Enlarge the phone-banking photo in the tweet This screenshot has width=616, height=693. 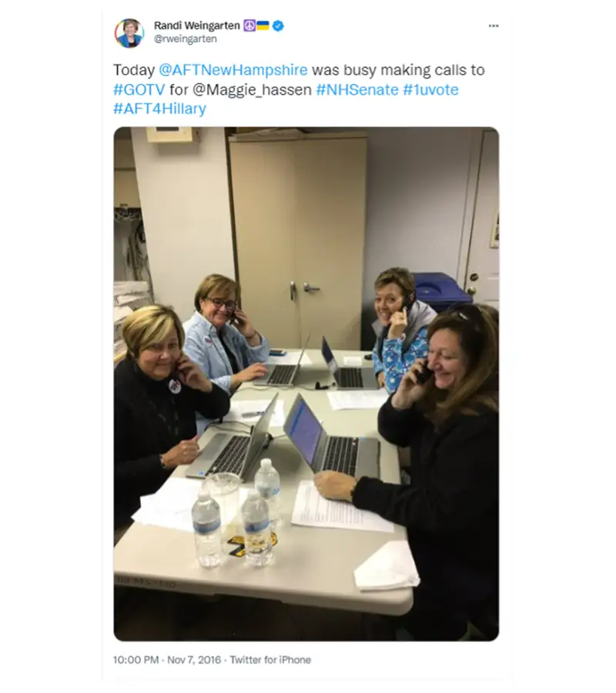coord(306,384)
